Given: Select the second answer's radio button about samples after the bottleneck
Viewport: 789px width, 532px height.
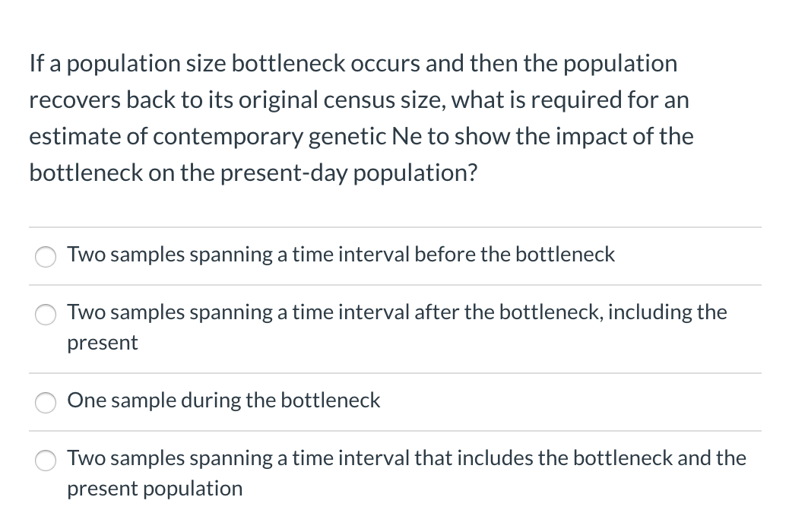Looking at the screenshot, I should pos(46,315).
